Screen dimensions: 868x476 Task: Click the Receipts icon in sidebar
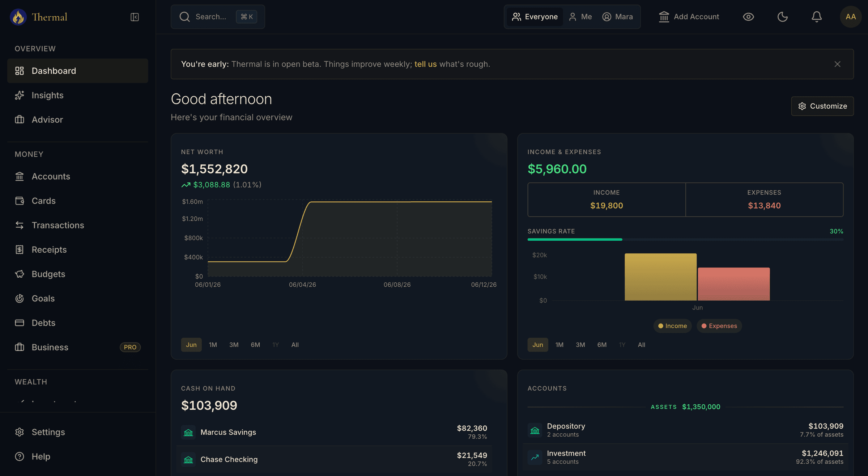[20, 249]
